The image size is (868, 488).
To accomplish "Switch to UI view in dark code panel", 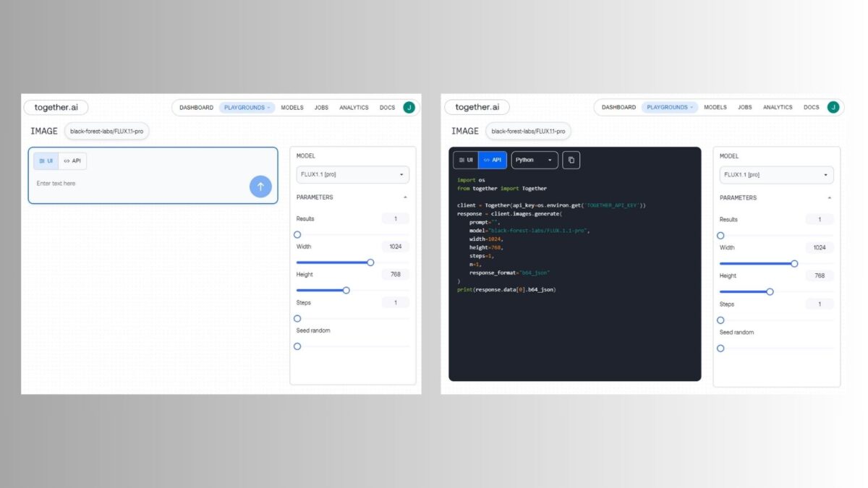I will [x=466, y=160].
